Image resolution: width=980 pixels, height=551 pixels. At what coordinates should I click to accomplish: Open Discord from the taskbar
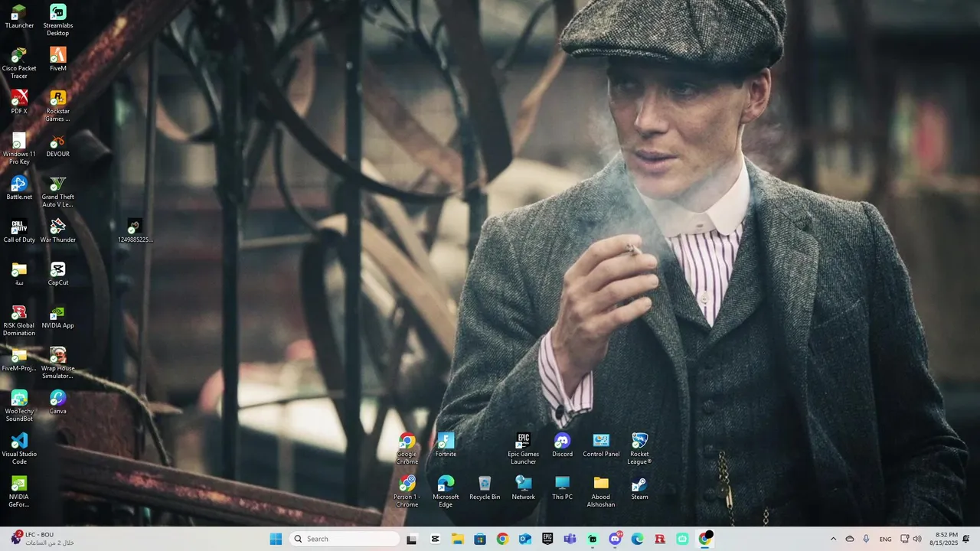[x=615, y=539]
